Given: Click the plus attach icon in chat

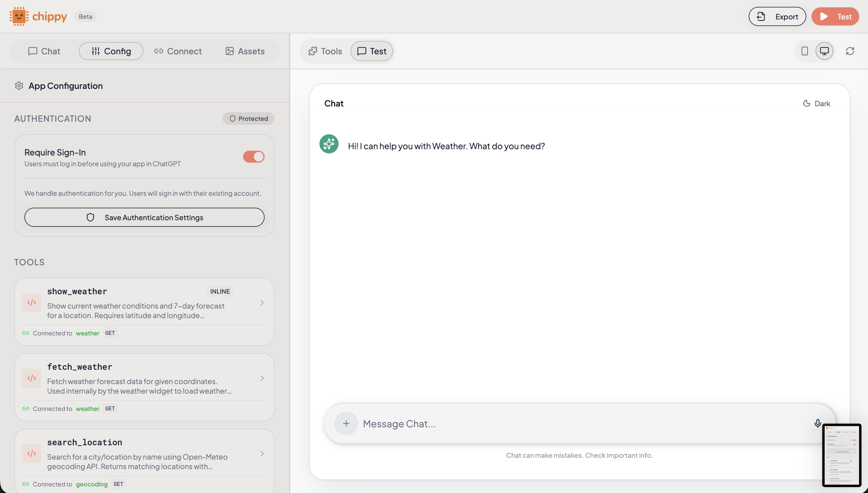Looking at the screenshot, I should coord(346,423).
